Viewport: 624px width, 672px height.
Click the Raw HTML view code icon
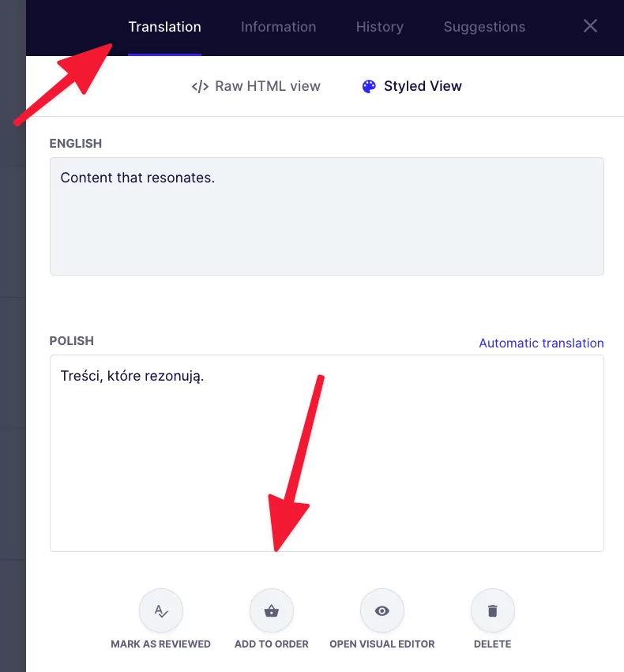[x=200, y=87]
